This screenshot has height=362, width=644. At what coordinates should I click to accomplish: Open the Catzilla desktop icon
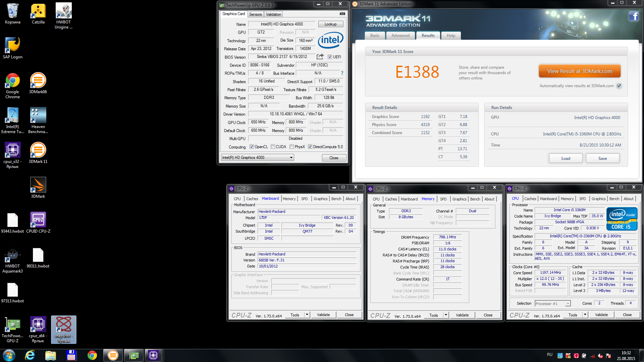point(38,13)
